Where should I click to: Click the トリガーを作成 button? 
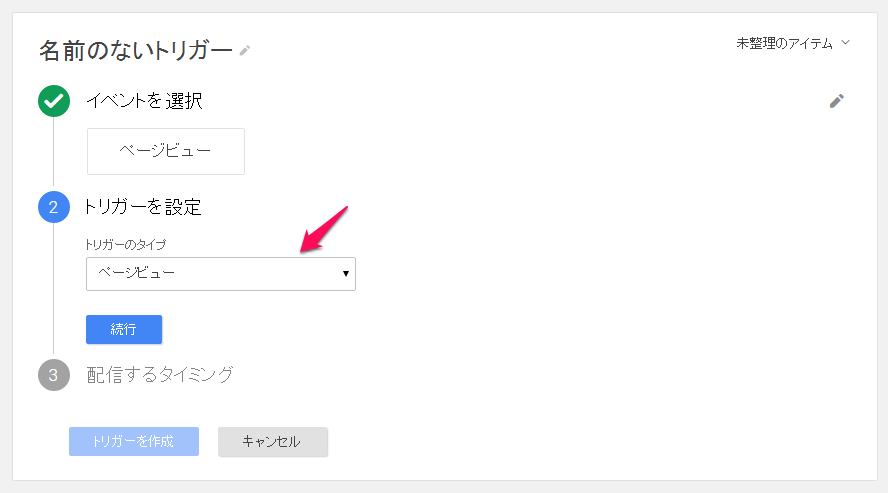134,442
